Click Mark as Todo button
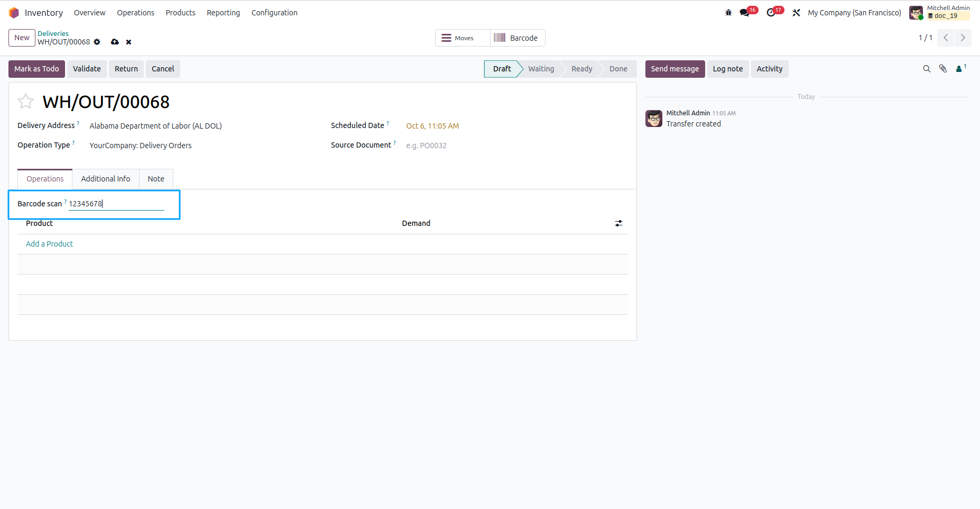The image size is (980, 509). [36, 69]
